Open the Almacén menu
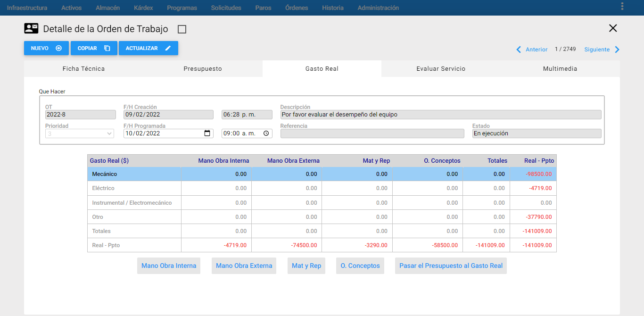Viewport: 644px width, 316px height. point(107,8)
